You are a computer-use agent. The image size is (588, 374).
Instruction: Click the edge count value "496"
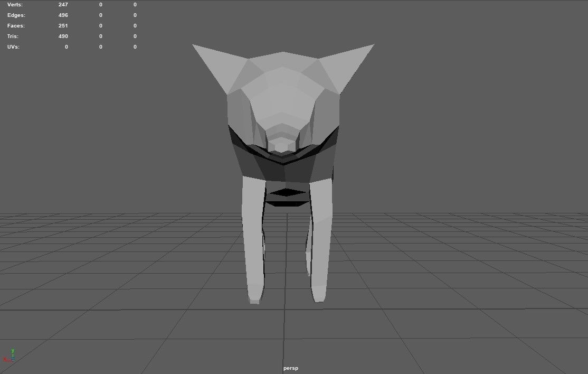click(63, 15)
